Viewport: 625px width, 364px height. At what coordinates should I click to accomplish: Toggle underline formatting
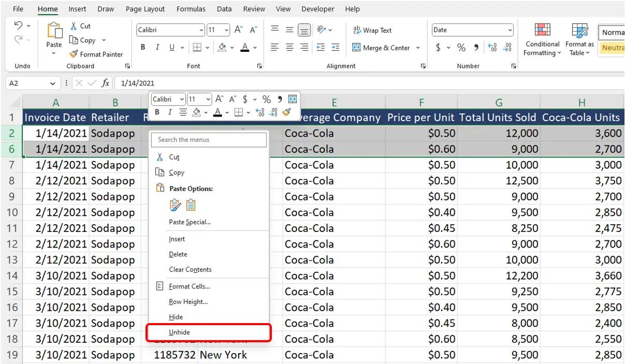[x=171, y=47]
